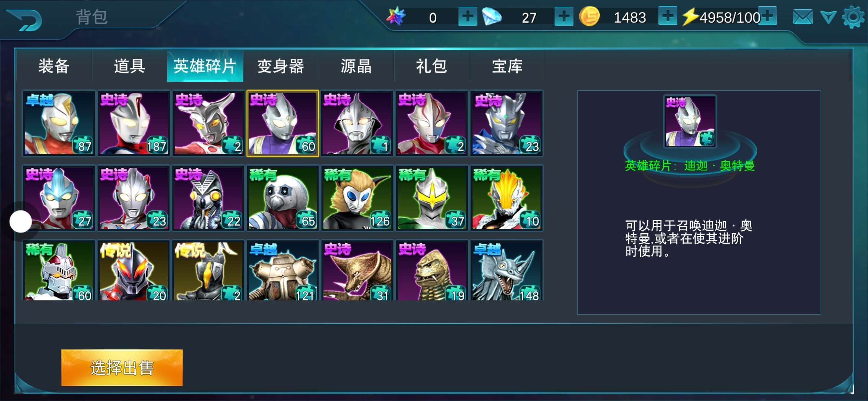Click the 选择出售 button

[122, 368]
